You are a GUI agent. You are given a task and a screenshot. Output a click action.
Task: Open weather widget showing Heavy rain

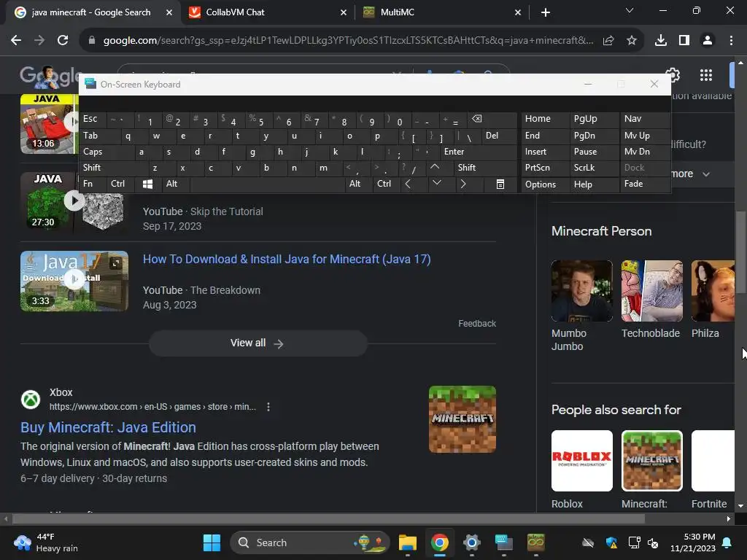point(47,542)
